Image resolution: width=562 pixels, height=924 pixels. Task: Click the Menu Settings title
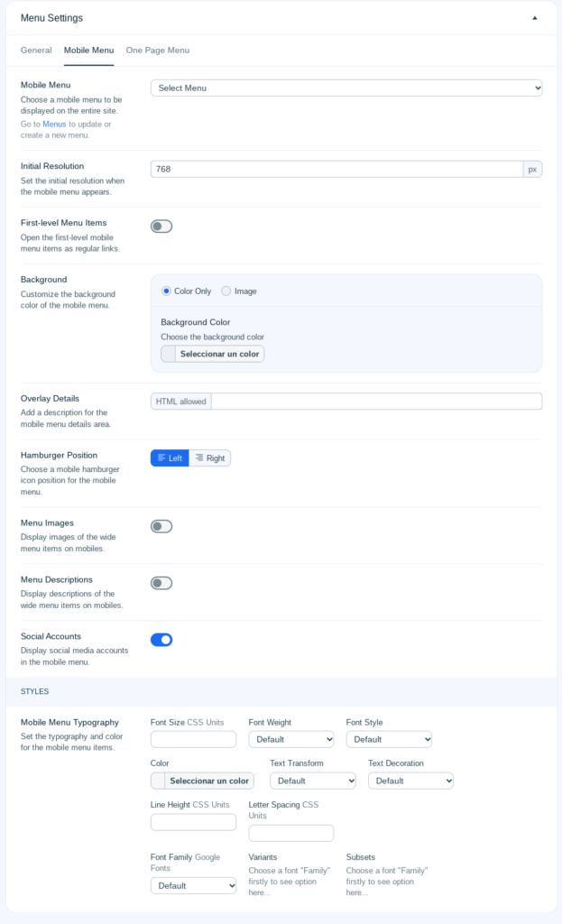(x=51, y=18)
